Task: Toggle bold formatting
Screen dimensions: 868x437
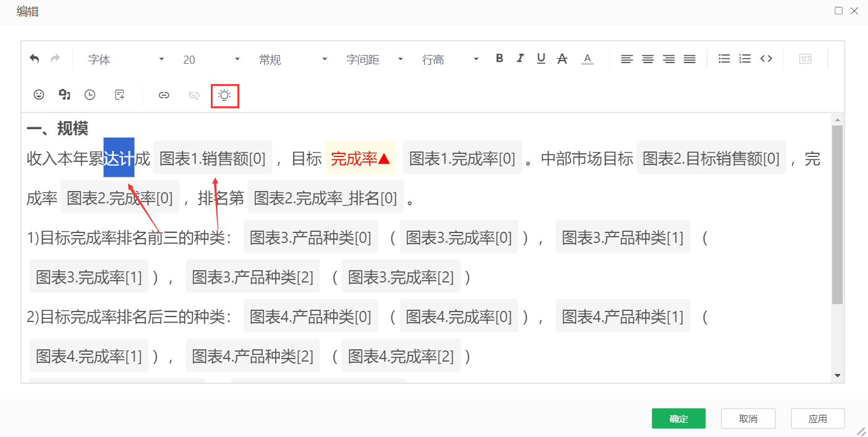Action: tap(500, 59)
